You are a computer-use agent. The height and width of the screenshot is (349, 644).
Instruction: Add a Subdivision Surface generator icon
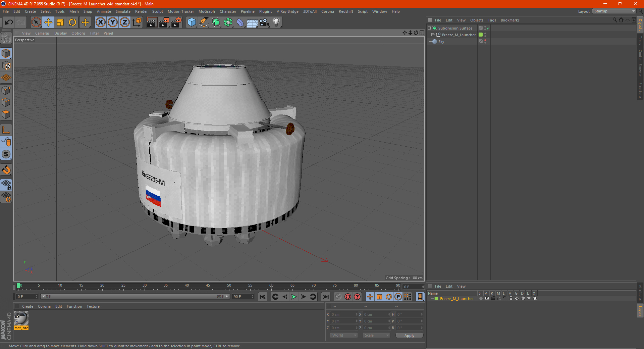pos(216,22)
